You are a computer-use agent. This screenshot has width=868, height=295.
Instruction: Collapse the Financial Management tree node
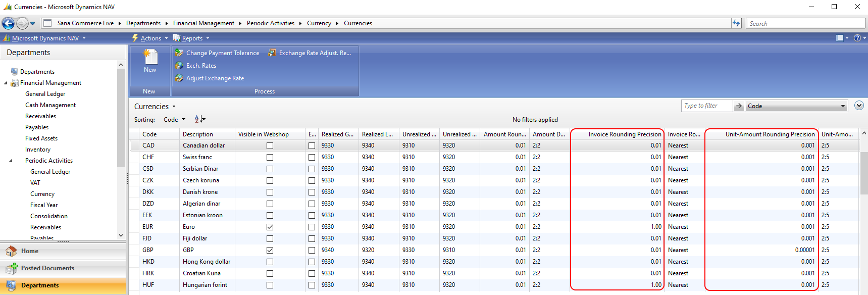(6, 83)
